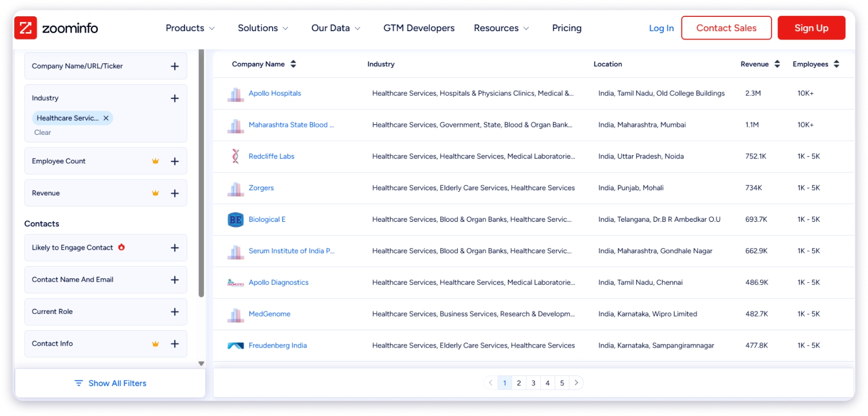
Task: Open the Biological E company link
Action: coord(267,220)
